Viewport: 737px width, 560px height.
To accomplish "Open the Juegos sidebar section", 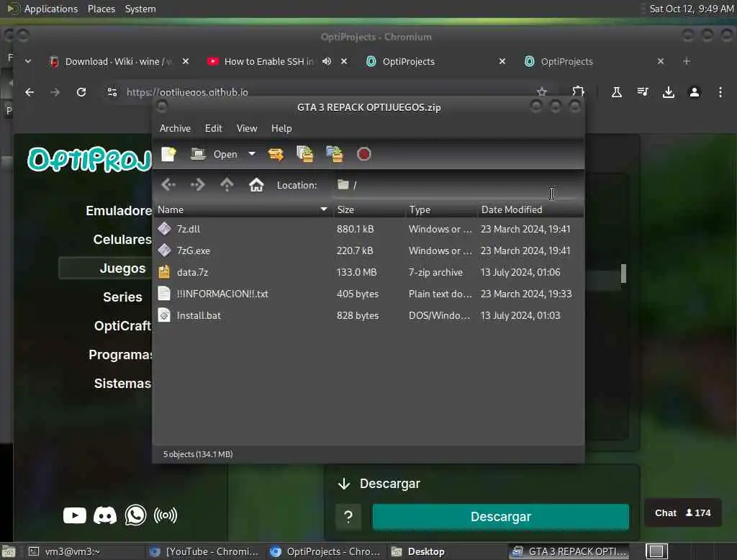I will click(x=122, y=268).
